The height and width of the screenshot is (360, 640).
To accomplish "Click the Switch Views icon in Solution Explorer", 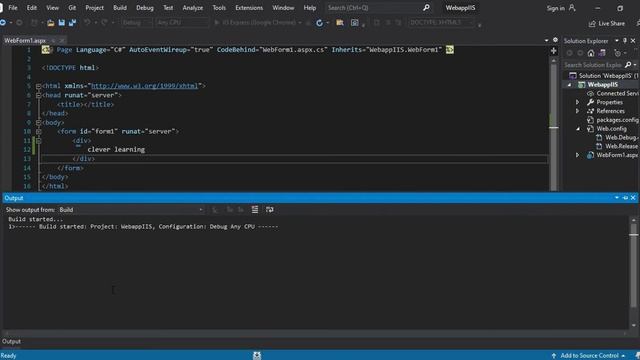I will coord(602,53).
